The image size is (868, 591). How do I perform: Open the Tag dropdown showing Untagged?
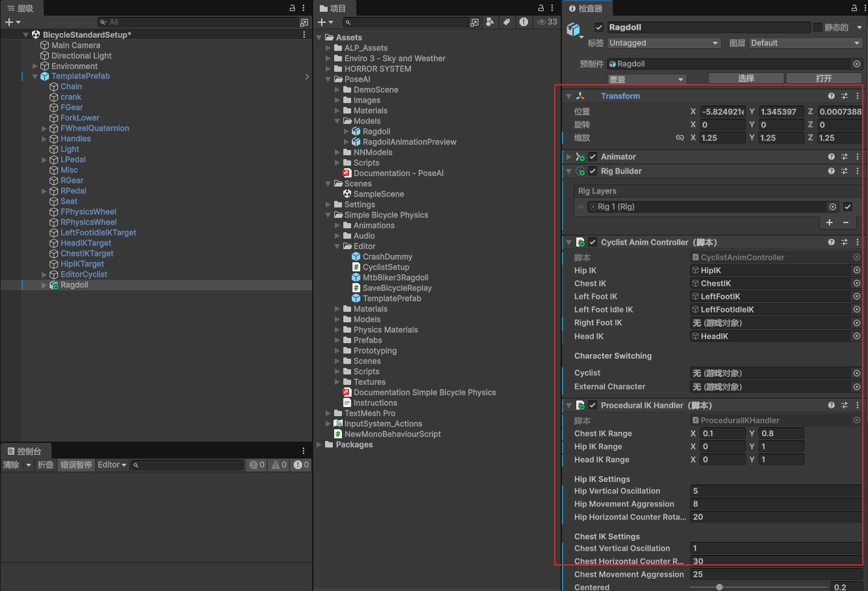pyautogui.click(x=664, y=43)
